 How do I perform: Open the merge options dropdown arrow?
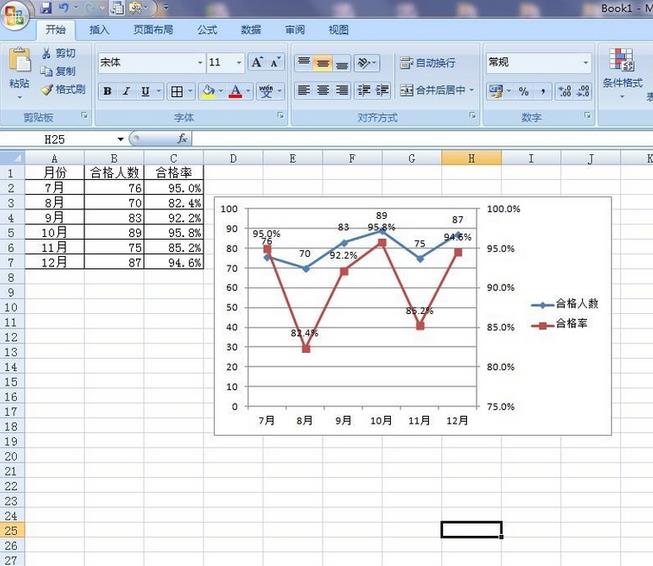pyautogui.click(x=472, y=90)
